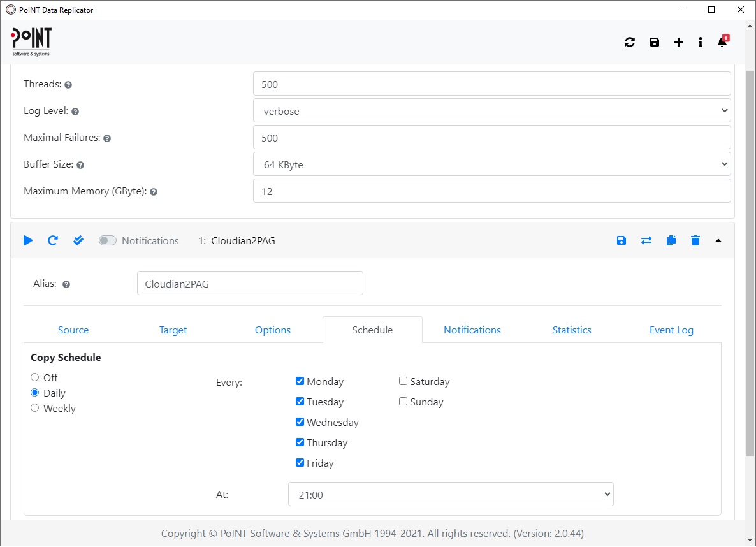756x547 pixels.
Task: Add a new job with the plus icon
Action: pos(678,42)
